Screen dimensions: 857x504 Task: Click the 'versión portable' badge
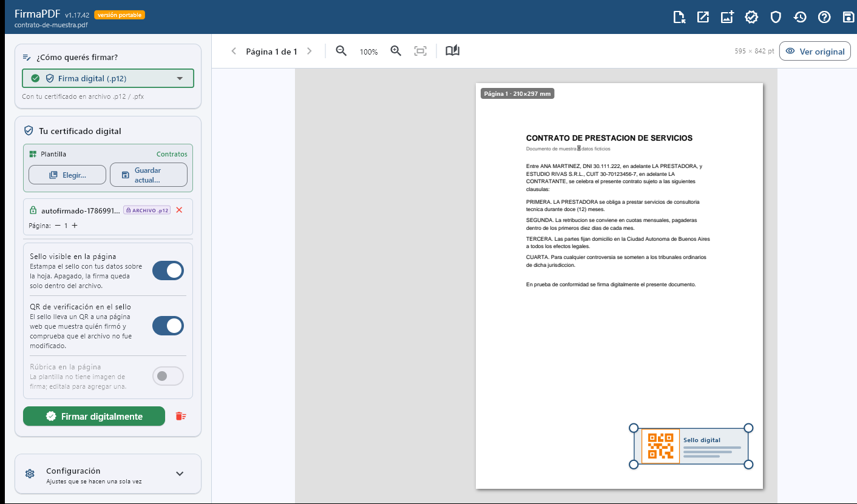(120, 15)
